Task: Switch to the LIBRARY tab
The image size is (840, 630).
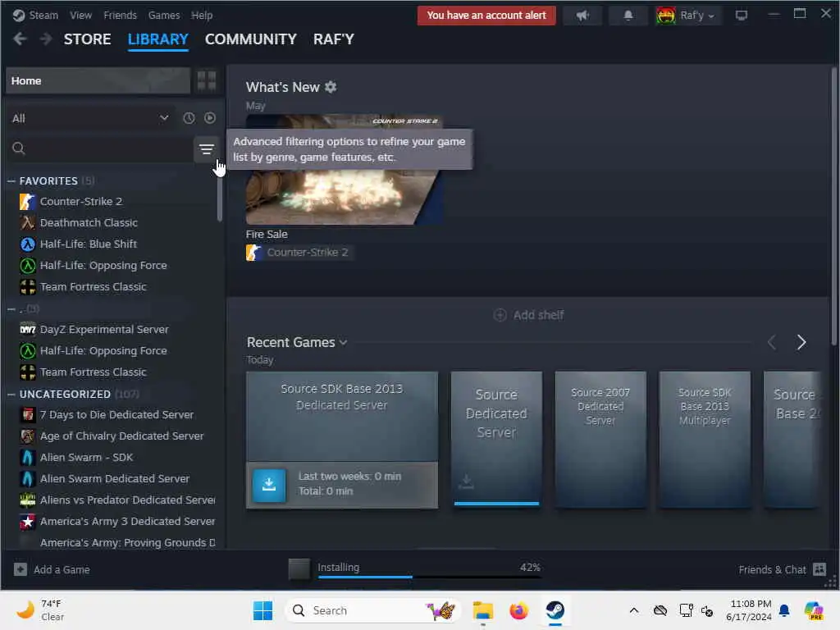Action: point(158,39)
